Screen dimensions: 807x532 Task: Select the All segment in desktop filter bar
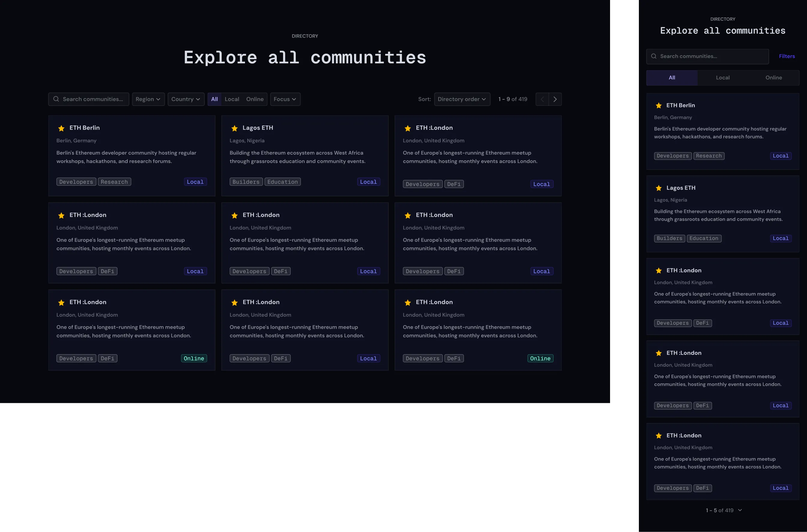[x=214, y=99]
